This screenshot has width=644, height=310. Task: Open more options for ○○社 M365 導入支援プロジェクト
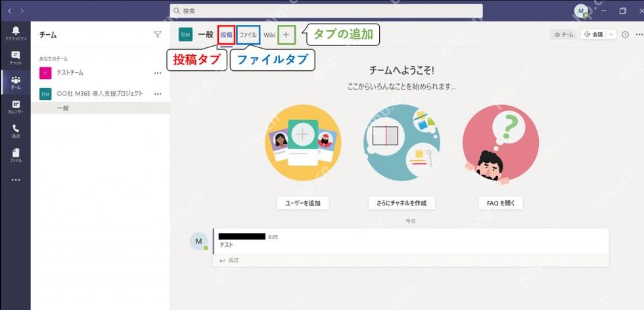[158, 94]
